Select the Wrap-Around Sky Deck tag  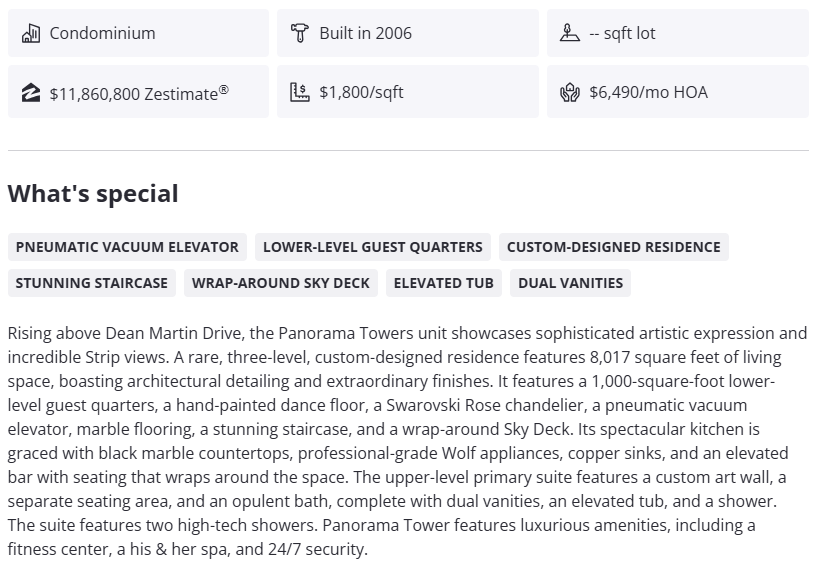281,283
